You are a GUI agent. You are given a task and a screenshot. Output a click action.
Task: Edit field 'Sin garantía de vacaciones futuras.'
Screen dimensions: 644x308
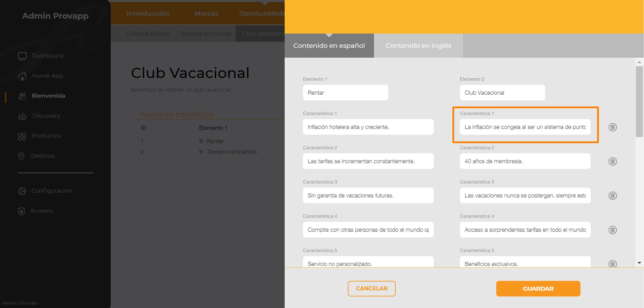[368, 195]
